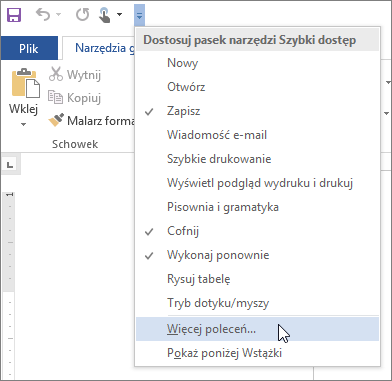Select the Malarz formatów brush icon
392x381 pixels.
56,120
